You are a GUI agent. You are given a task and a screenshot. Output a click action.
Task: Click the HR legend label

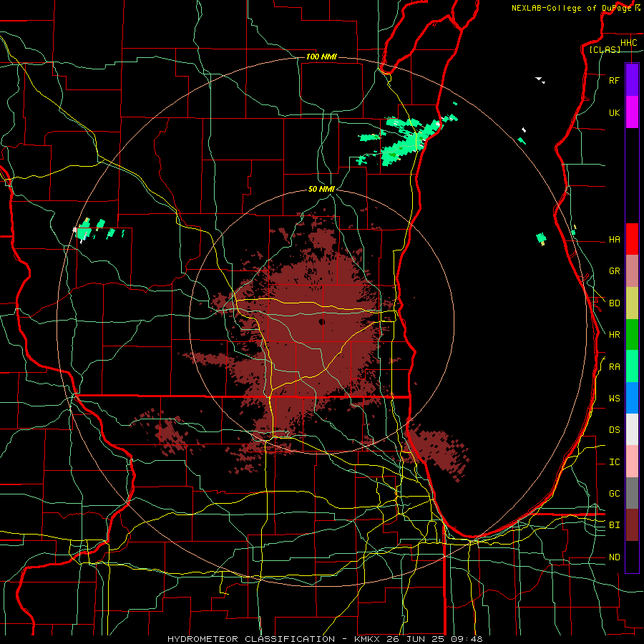(614, 335)
